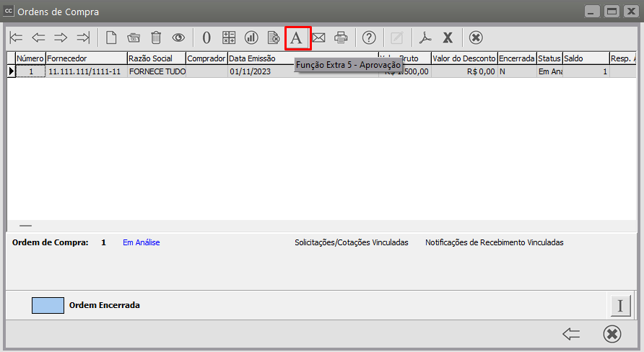644x352 pixels.
Task: Click the envelope email icon
Action: click(318, 38)
